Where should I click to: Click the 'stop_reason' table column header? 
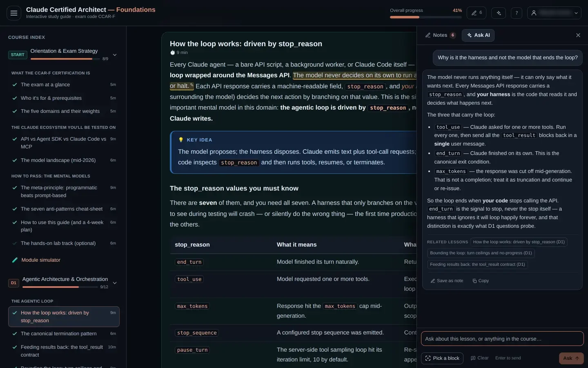click(x=192, y=245)
